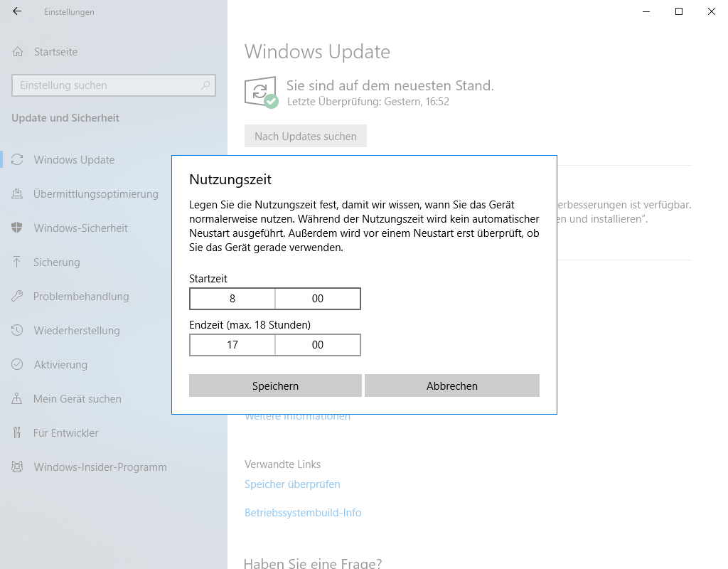
Task: Click the Windows-Sicherheit shield icon
Action: point(17,228)
